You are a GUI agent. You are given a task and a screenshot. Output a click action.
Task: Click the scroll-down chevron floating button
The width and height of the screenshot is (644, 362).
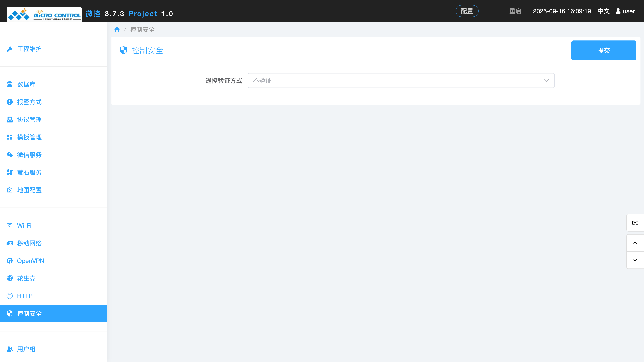pos(635,260)
